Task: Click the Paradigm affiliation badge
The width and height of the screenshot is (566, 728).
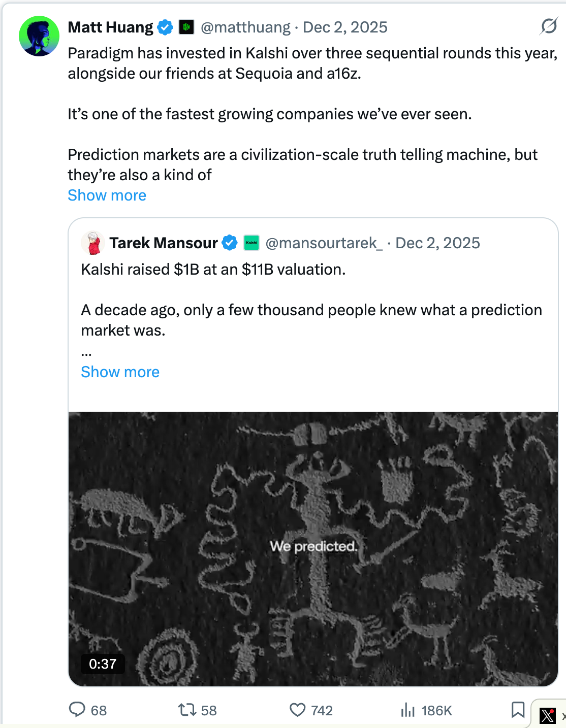Action: pyautogui.click(x=186, y=27)
